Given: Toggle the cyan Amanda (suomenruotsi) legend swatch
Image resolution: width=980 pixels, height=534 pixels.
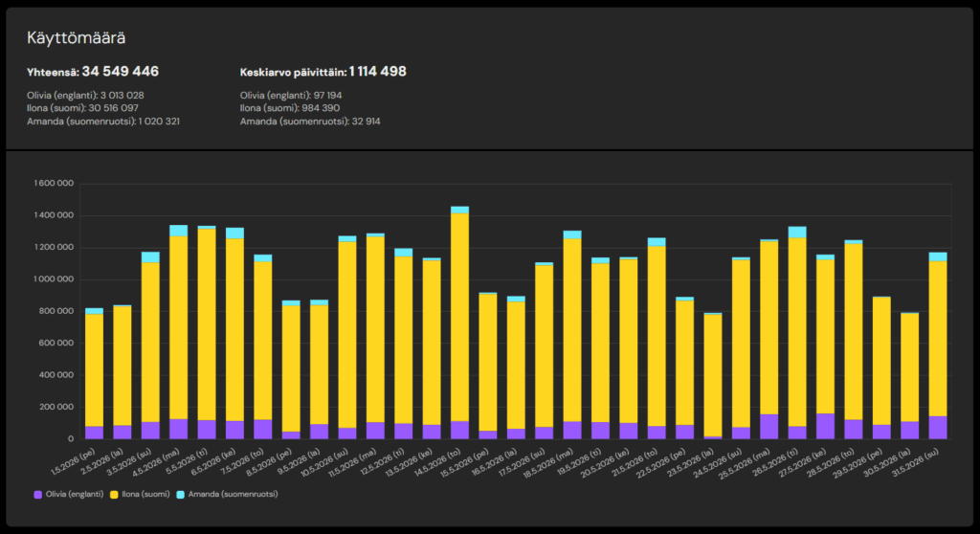Looking at the screenshot, I should coord(181,495).
